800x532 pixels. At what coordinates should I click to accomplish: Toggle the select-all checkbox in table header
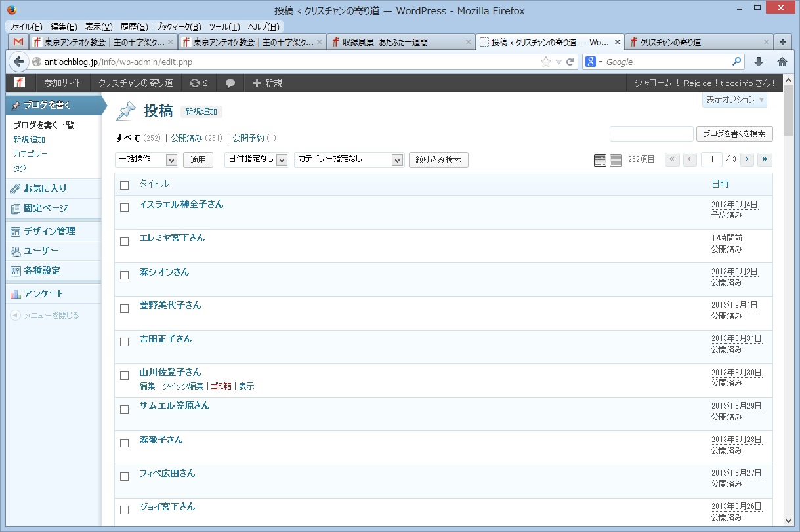coord(125,185)
